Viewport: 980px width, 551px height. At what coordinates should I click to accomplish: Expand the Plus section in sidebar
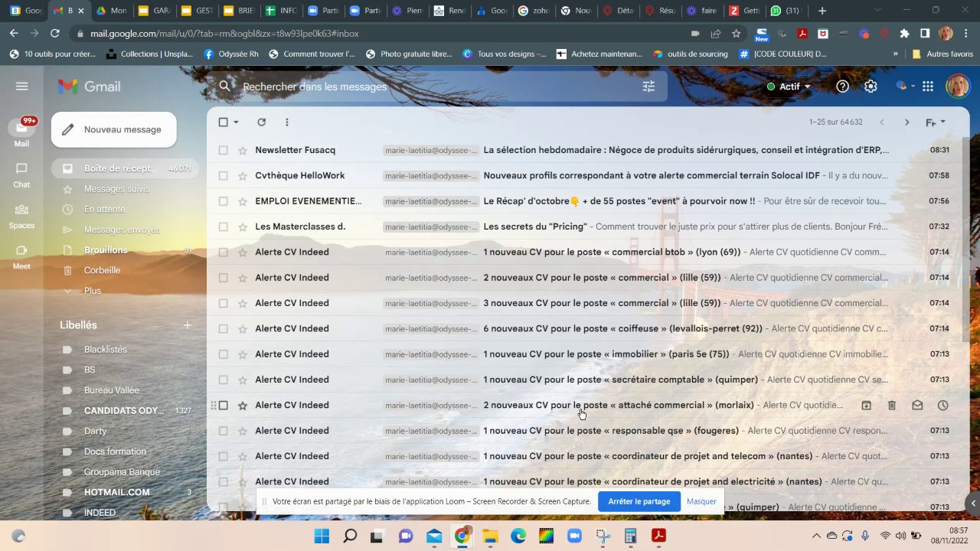pyautogui.click(x=123, y=291)
